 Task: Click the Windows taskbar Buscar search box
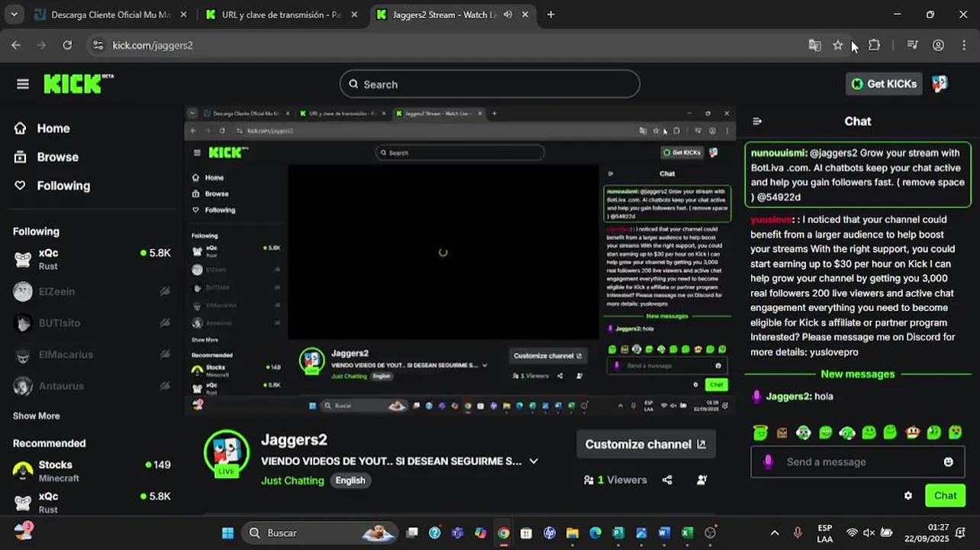(321, 532)
